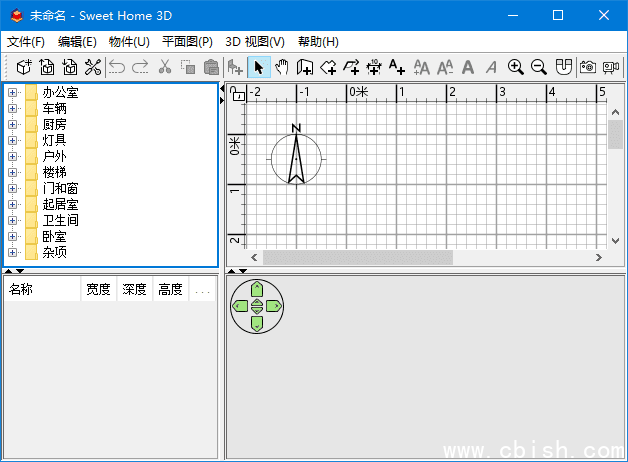This screenshot has width=628, height=462.
Task: Open the preferences tools icon
Action: point(93,67)
